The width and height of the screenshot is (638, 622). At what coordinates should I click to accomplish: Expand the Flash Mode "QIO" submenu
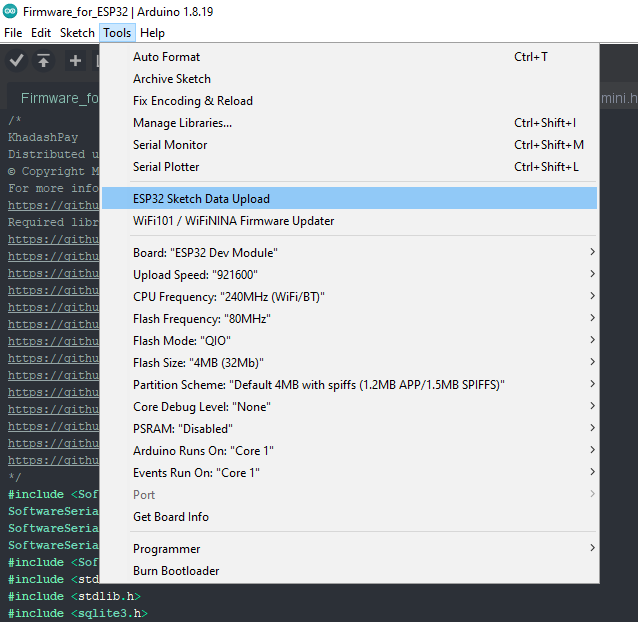[x=349, y=340]
